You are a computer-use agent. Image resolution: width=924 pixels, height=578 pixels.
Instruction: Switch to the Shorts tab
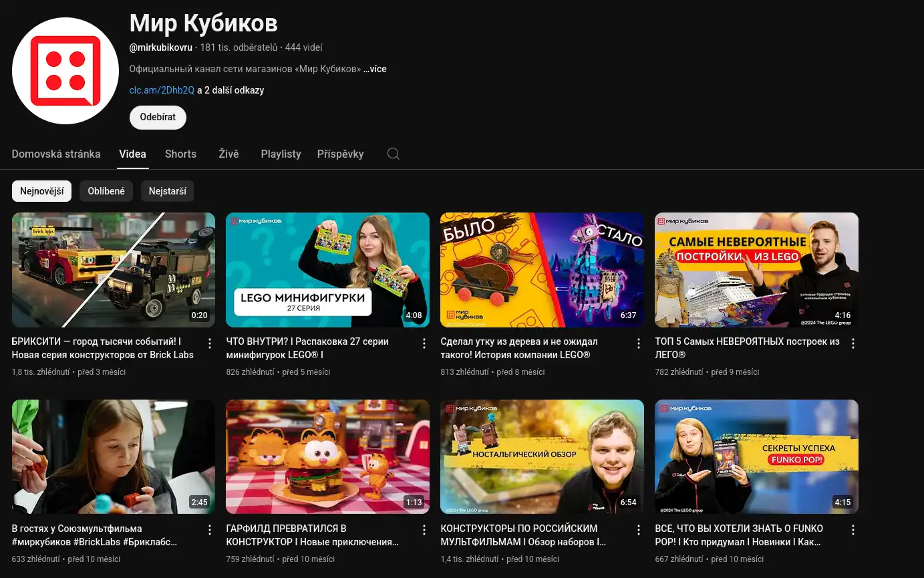[x=180, y=154]
